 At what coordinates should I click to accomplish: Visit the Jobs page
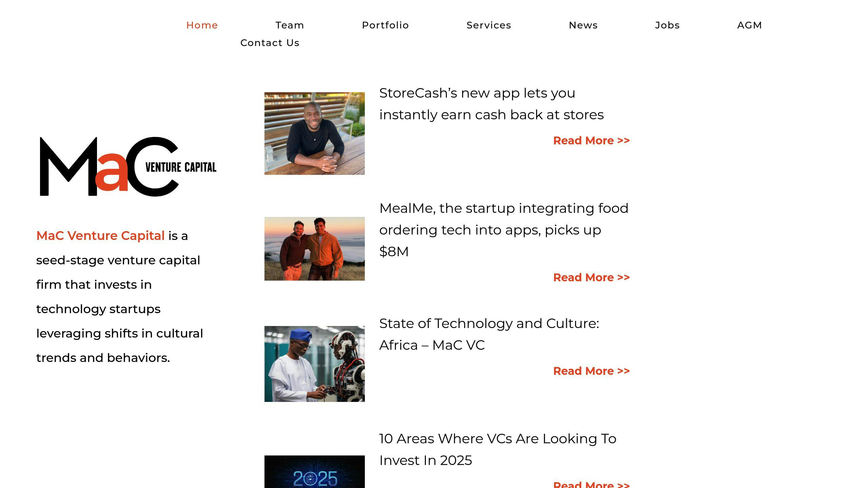pyautogui.click(x=667, y=25)
